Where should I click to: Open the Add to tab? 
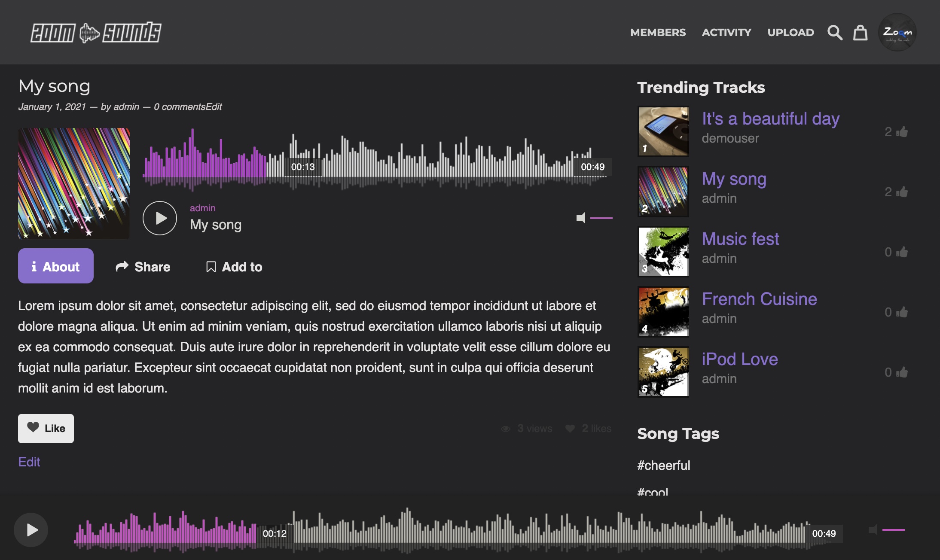[234, 267]
